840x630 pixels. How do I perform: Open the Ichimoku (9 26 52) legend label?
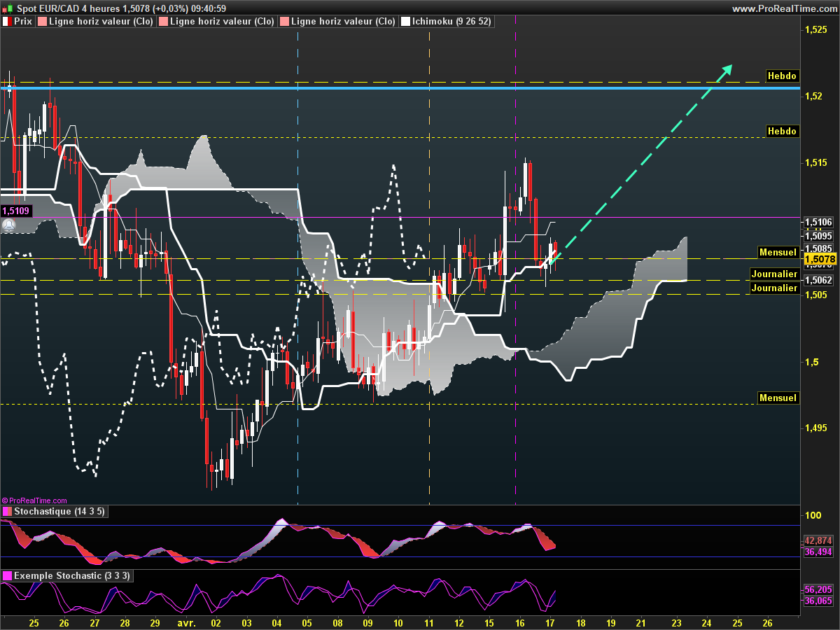click(451, 22)
